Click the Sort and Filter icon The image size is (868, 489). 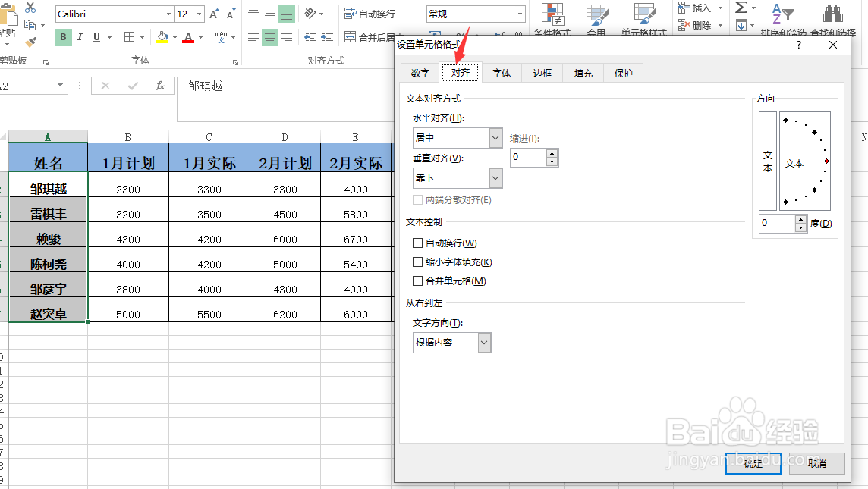tap(783, 14)
